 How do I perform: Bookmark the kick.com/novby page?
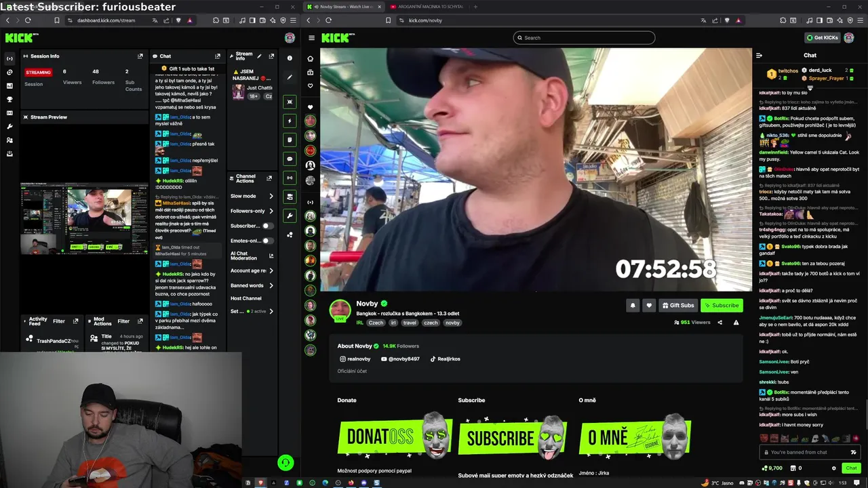click(x=388, y=20)
